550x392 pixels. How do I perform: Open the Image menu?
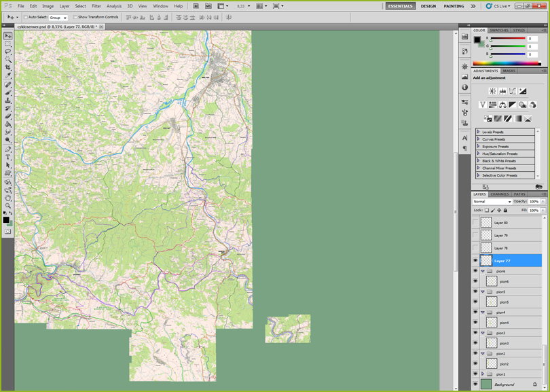(48, 6)
